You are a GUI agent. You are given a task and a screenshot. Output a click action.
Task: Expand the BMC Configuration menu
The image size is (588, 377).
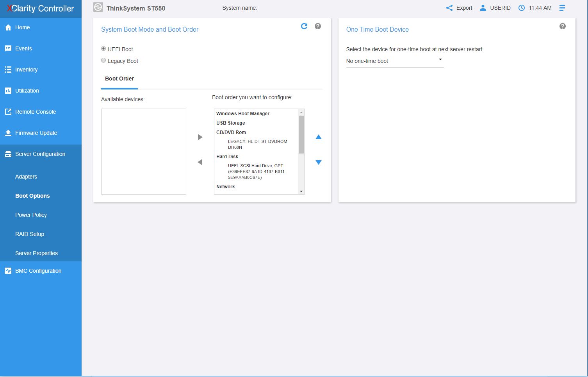point(41,271)
